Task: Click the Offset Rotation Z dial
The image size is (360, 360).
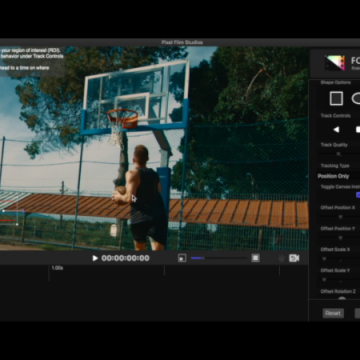Action: [x=342, y=299]
